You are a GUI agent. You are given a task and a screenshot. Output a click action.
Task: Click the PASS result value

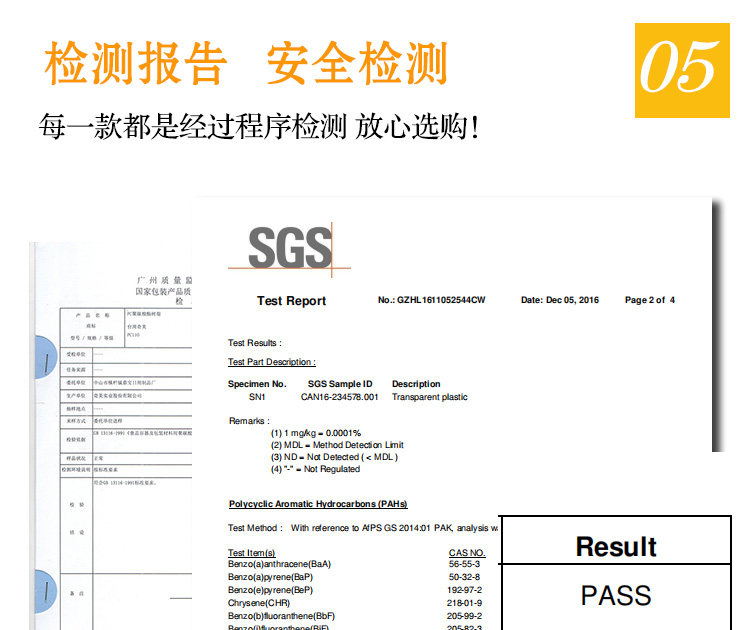tap(616, 596)
